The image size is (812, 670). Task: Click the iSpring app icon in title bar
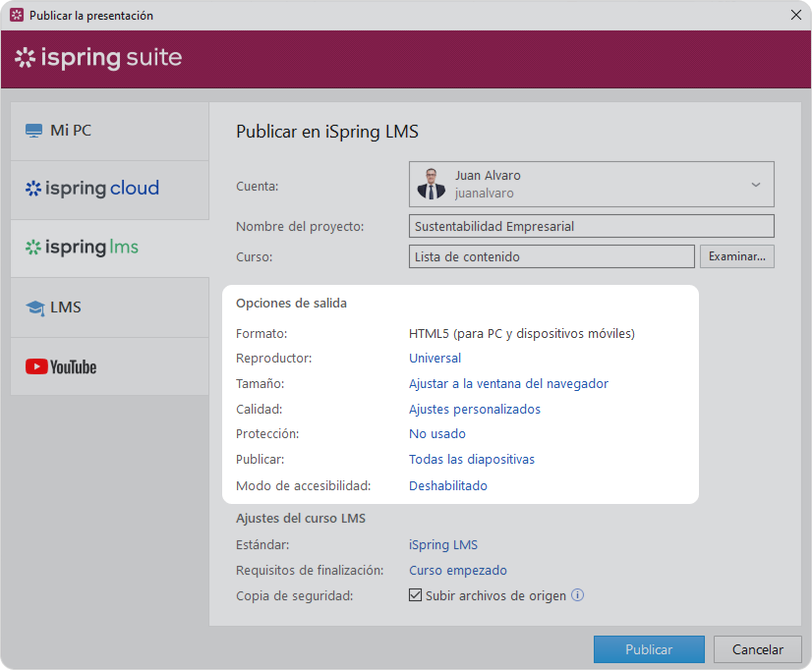coord(16,16)
